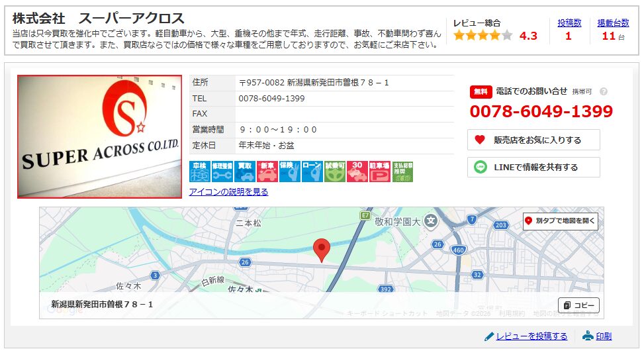Click the 支払総額推奨 green icon
Viewport: 644px width, 351px height.
[402, 172]
